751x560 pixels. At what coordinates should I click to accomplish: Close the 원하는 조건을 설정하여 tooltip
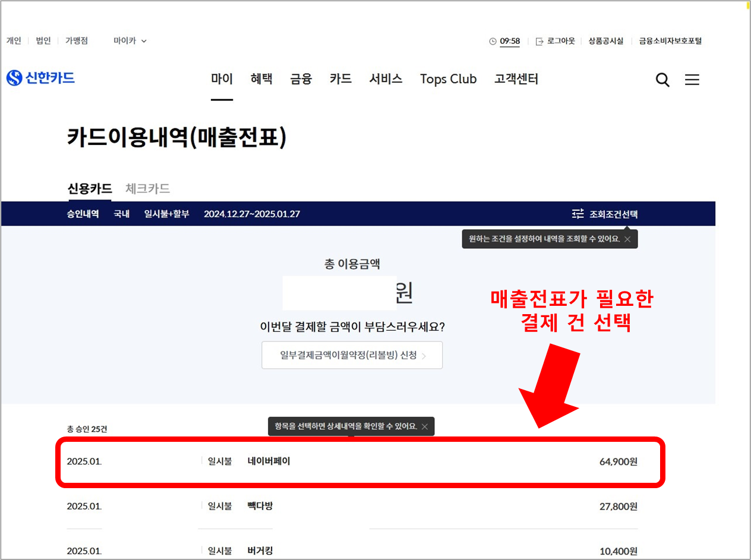[x=627, y=239]
